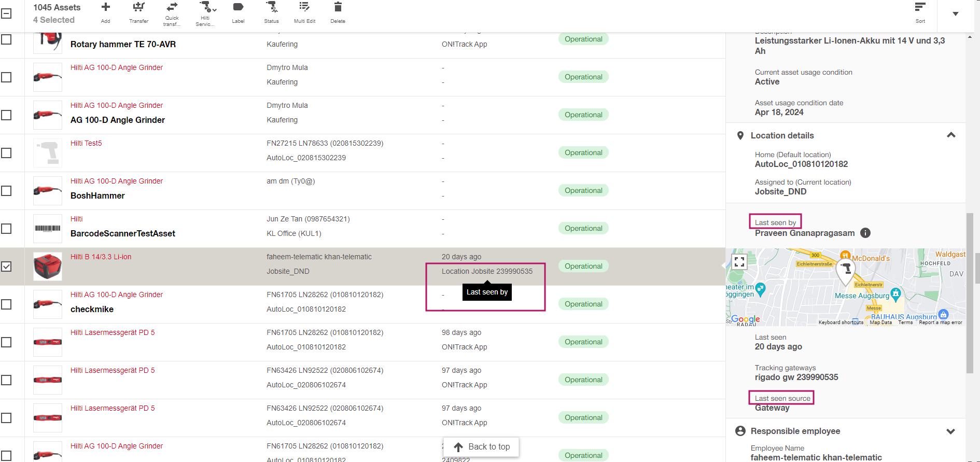
Task: Select the BarcodeScannerTestAsset row checkbox
Action: pyautogui.click(x=6, y=229)
